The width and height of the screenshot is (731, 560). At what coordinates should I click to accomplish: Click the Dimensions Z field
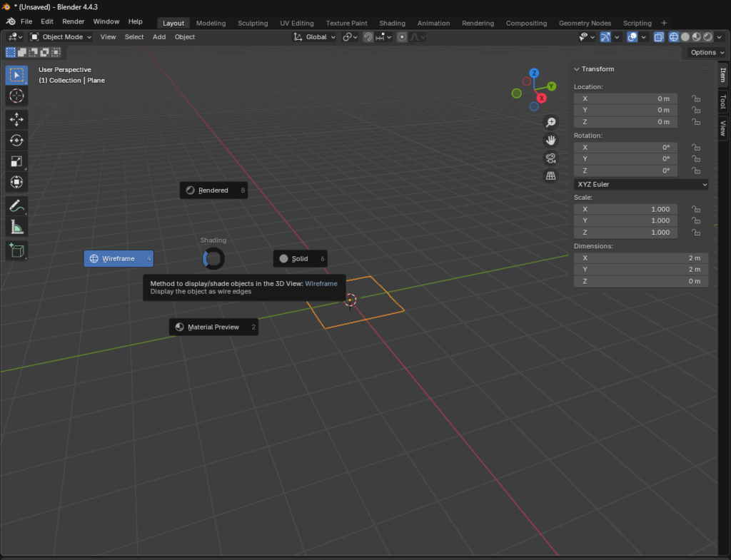(x=641, y=281)
